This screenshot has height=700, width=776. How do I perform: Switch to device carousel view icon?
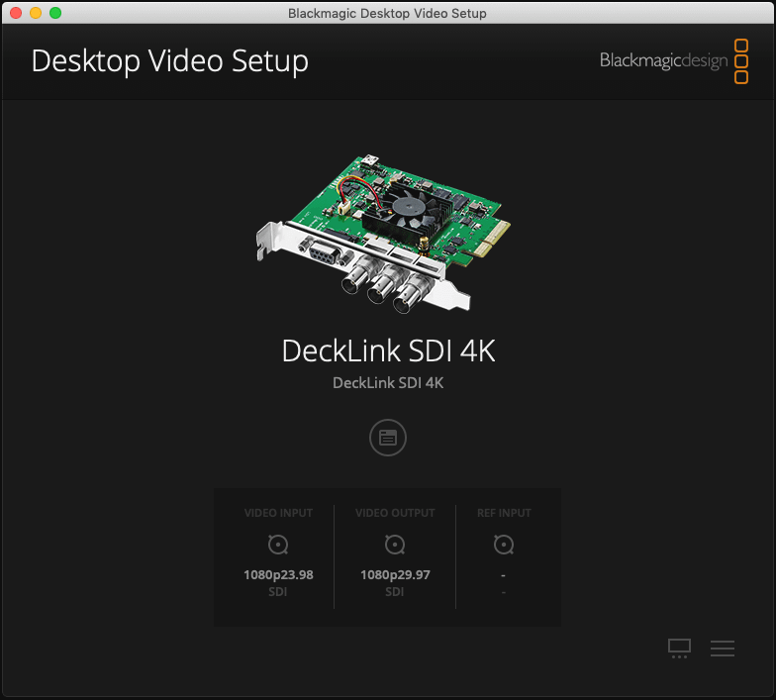[679, 648]
